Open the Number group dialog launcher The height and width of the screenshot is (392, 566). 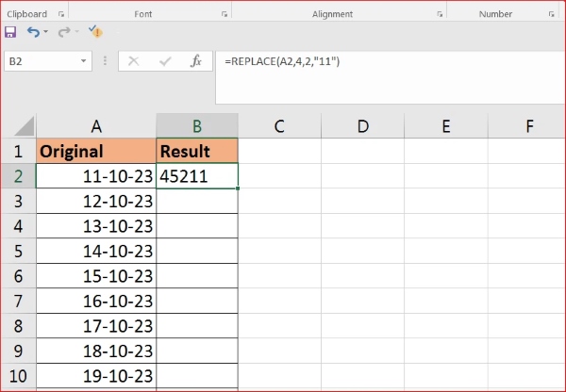[552, 15]
